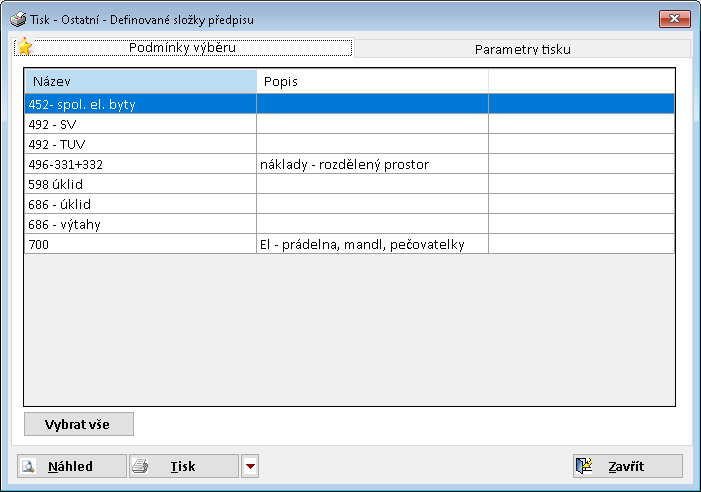Image resolution: width=701 pixels, height=492 pixels.
Task: Select the 492 - SV row
Action: tap(140, 124)
